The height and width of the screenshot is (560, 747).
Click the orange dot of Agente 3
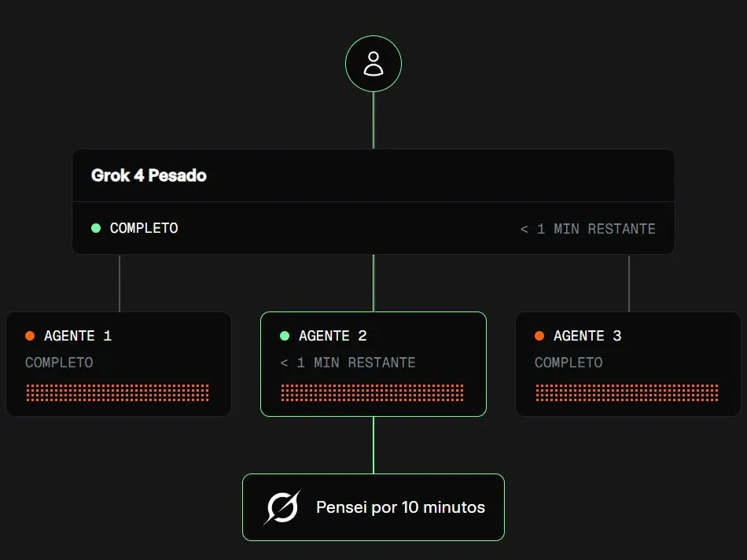(x=539, y=336)
